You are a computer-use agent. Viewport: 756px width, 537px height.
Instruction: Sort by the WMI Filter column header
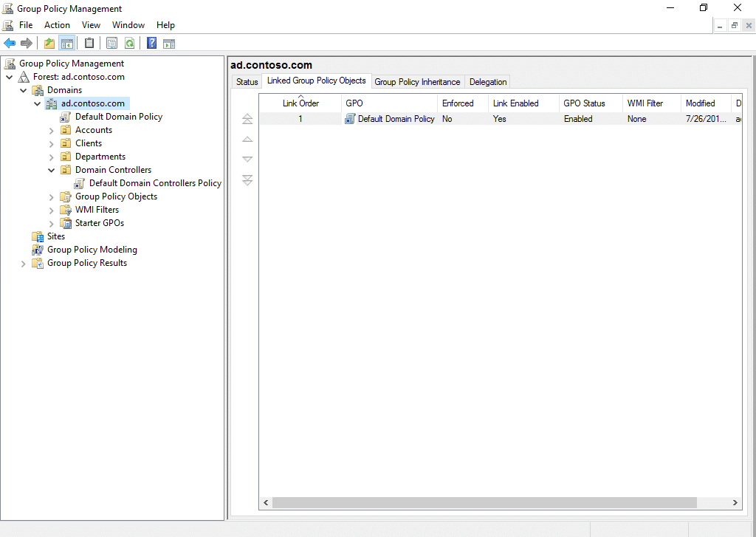coord(651,103)
